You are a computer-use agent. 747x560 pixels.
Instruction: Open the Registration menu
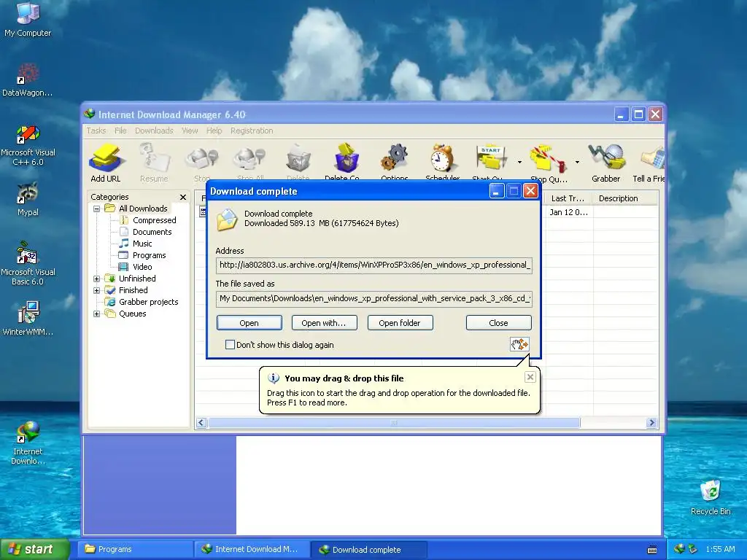click(x=252, y=131)
